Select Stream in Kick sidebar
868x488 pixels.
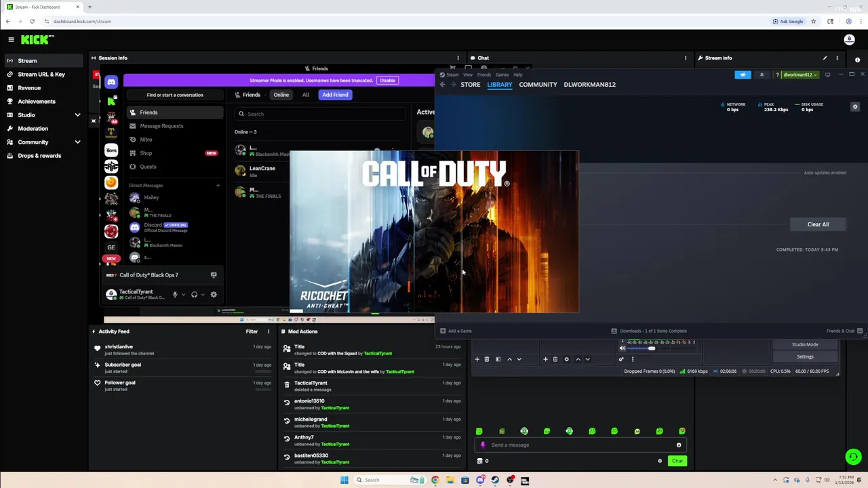click(44, 61)
